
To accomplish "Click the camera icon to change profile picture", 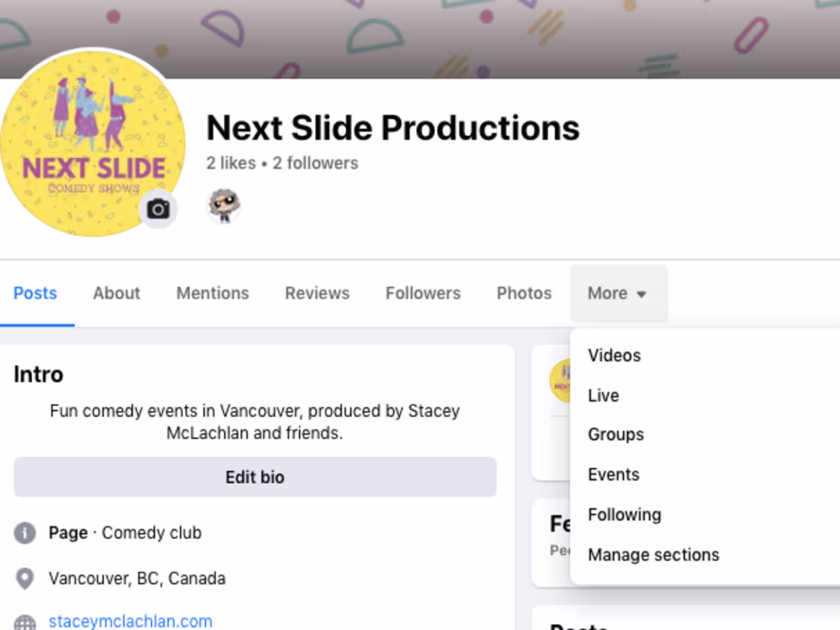I will coord(158,208).
